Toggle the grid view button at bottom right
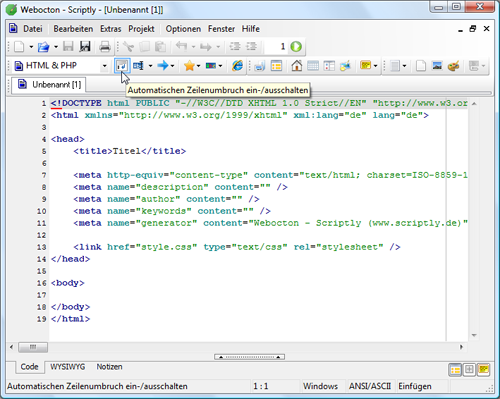500x399 pixels. coord(469,369)
